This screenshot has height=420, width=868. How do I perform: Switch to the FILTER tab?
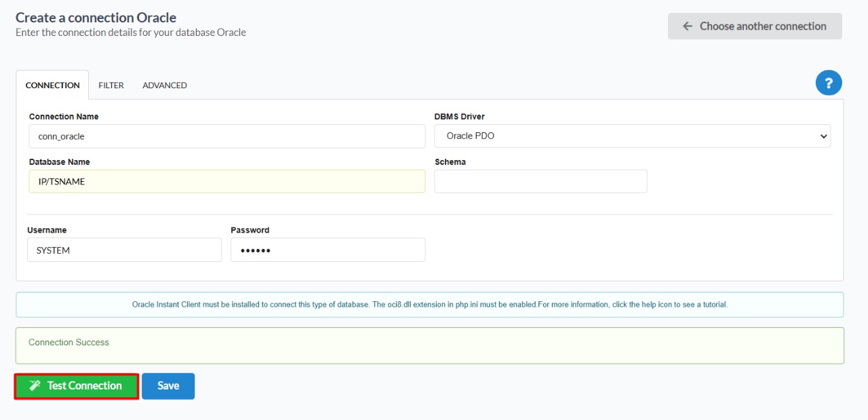pos(111,85)
